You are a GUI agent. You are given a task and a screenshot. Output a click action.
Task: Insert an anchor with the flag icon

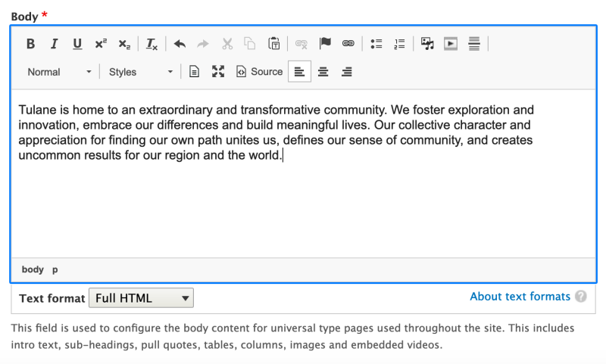(x=325, y=44)
